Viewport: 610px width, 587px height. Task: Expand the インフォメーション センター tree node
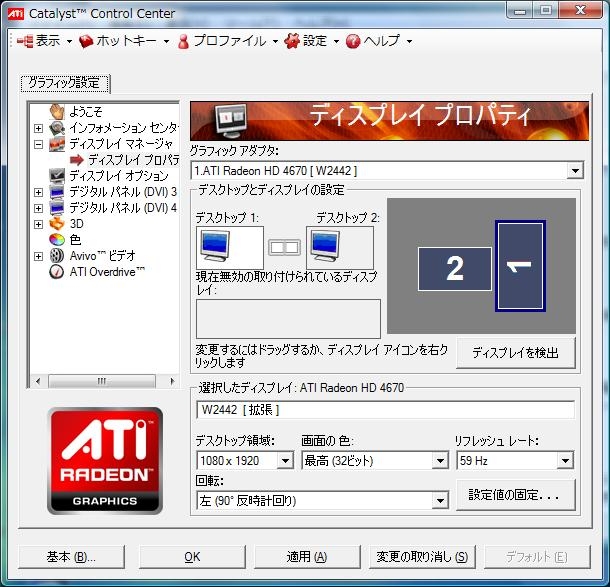click(38, 128)
